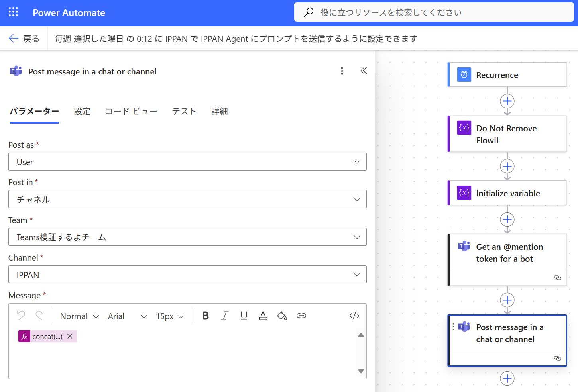578x392 pixels.
Task: Add a step below Initialize variable
Action: (x=507, y=220)
